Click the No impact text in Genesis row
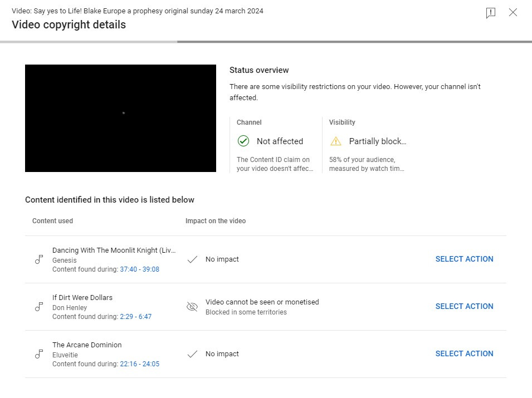 (222, 259)
